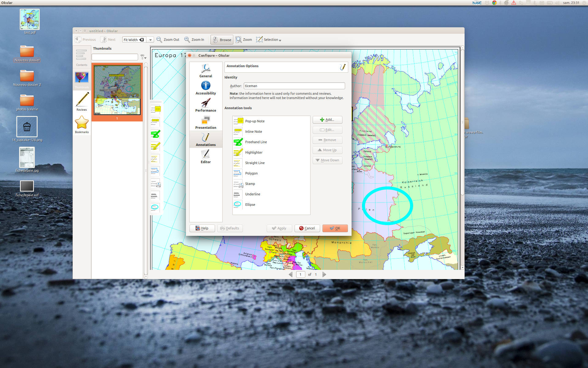Click Zoom In in Okular toolbar

point(194,40)
